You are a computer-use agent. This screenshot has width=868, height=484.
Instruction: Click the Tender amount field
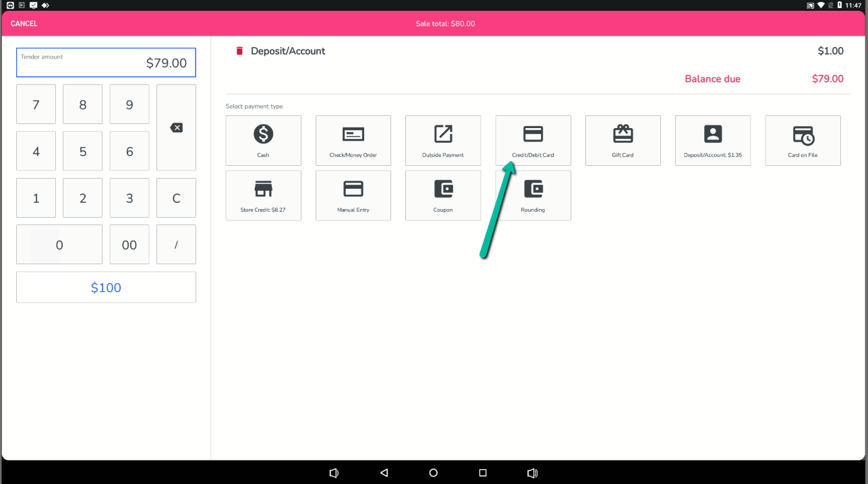pos(106,63)
